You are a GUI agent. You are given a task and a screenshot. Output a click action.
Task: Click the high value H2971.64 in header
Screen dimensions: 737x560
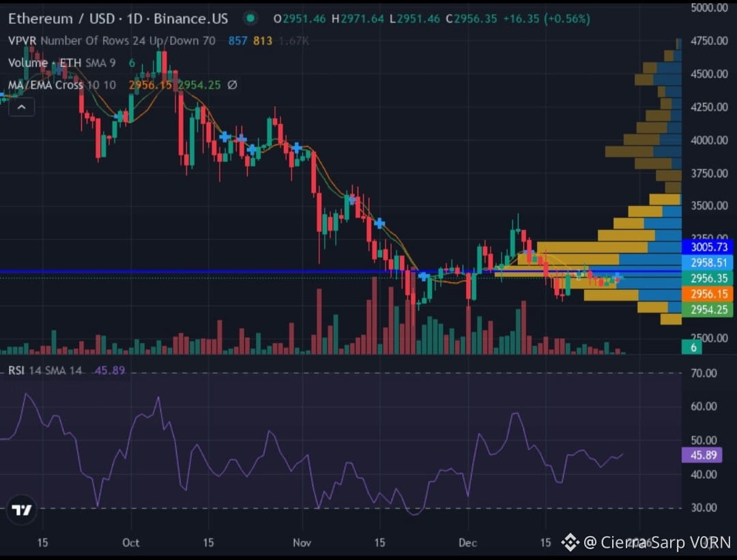[x=358, y=19]
